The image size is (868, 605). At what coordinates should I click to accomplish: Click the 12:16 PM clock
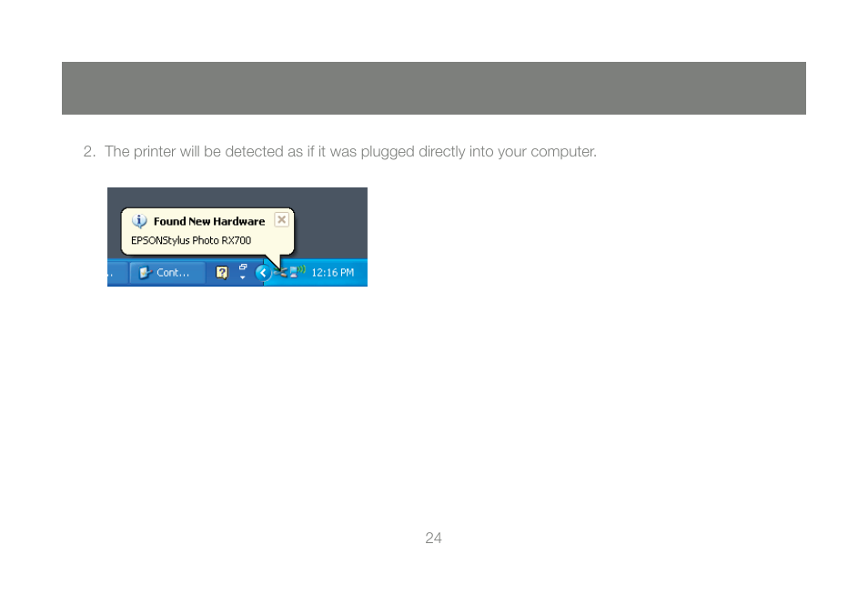coord(332,272)
